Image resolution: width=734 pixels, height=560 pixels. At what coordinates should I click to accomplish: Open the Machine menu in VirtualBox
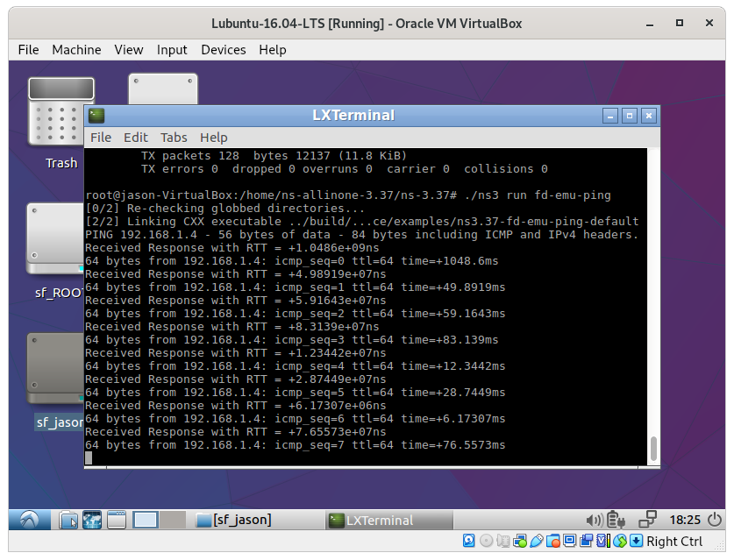click(x=76, y=50)
